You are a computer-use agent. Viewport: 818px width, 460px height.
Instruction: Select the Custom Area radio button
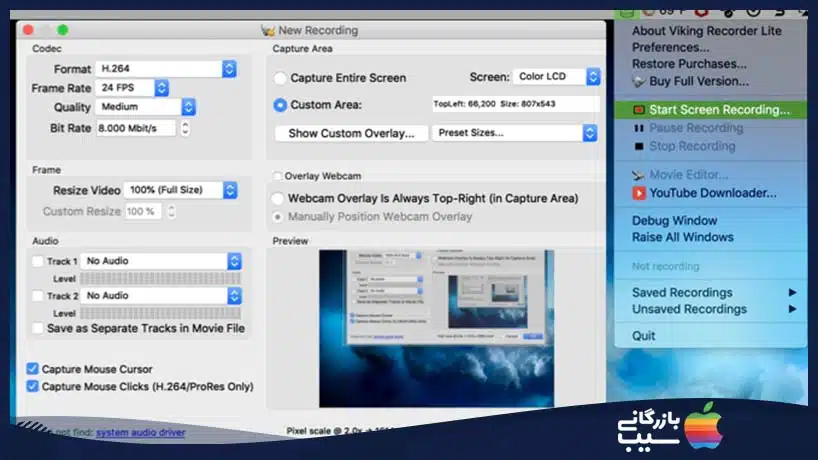point(280,105)
